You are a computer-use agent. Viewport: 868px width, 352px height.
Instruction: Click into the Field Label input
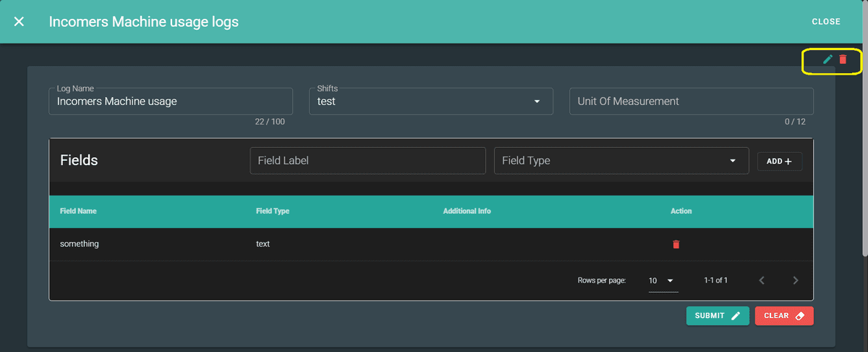pos(367,161)
